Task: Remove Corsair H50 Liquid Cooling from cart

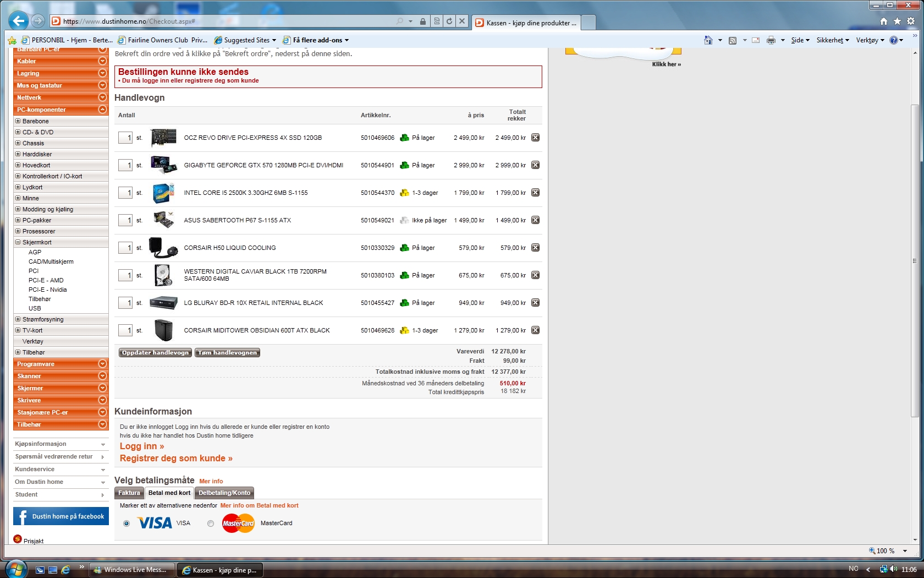Action: pos(535,248)
